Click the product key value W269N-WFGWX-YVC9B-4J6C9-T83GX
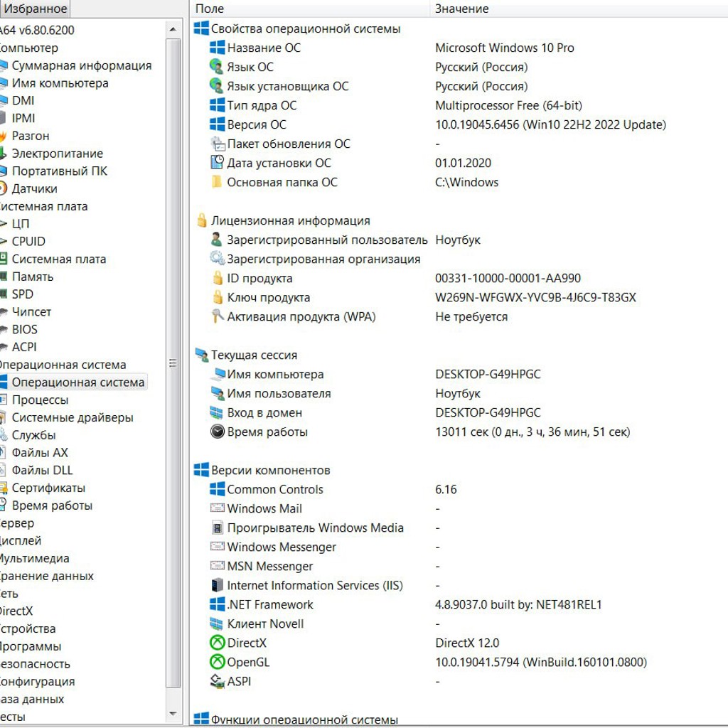Image resolution: width=728 pixels, height=728 pixels. coord(535,298)
